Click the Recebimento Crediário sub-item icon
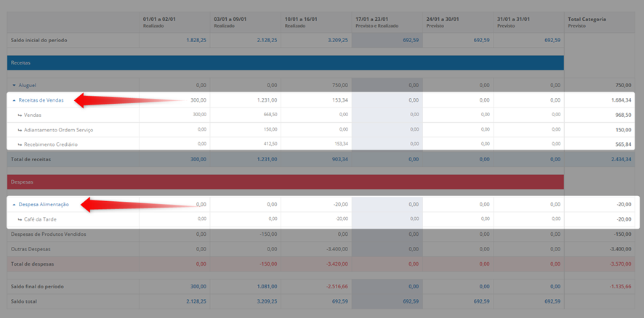The width and height of the screenshot is (644, 318). (x=20, y=144)
